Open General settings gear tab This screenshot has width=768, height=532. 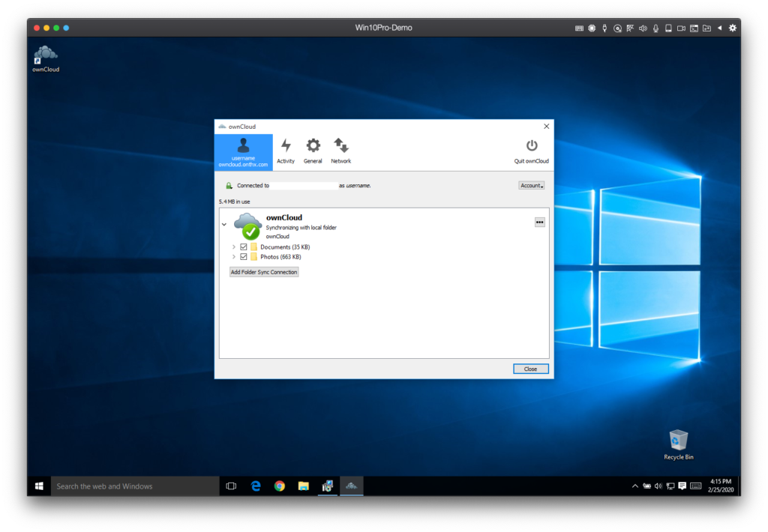[313, 151]
